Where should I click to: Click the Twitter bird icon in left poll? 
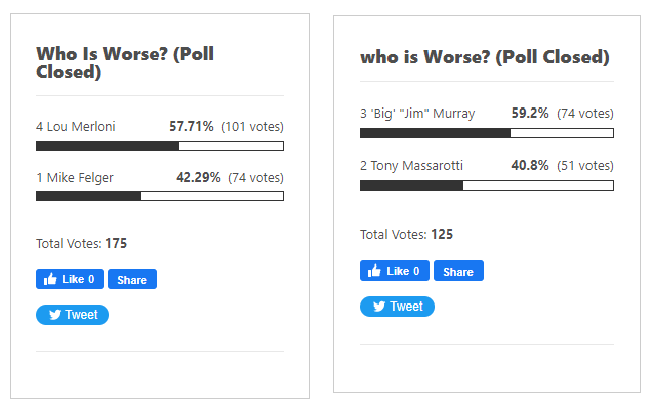click(x=53, y=315)
